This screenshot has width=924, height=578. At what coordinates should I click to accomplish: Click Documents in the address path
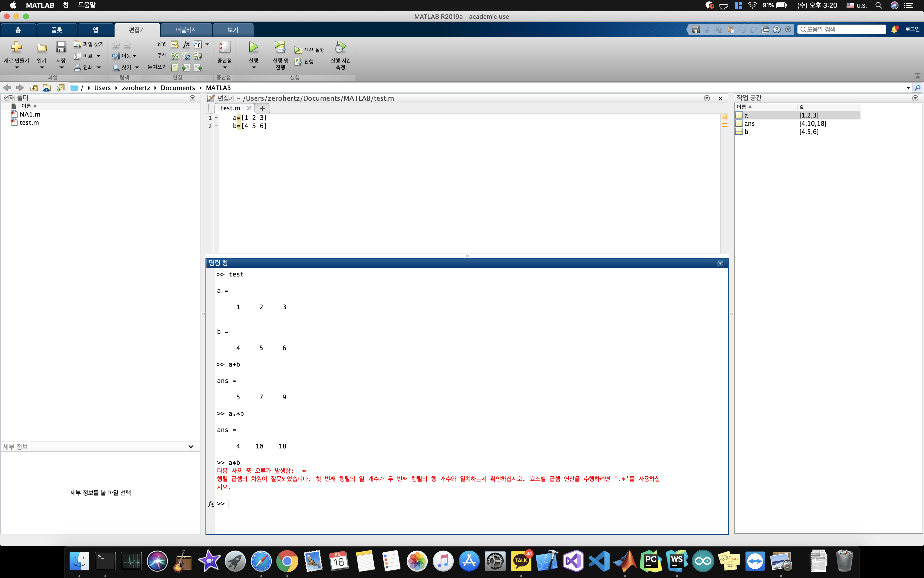tap(178, 88)
